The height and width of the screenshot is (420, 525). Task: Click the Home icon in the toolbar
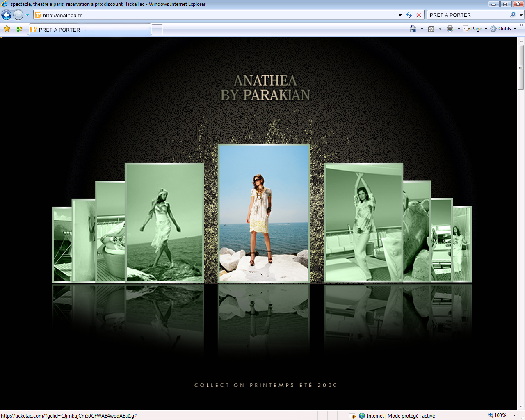pyautogui.click(x=413, y=29)
